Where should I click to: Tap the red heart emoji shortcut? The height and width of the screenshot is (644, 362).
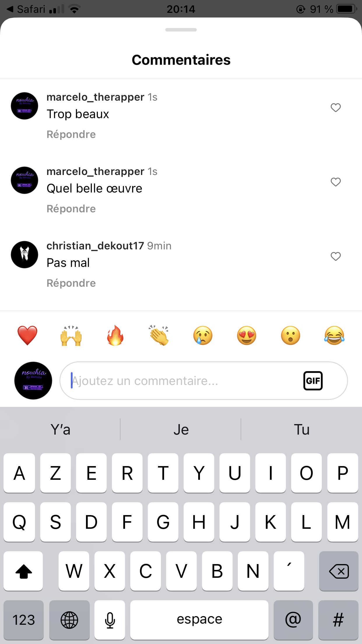(x=27, y=335)
